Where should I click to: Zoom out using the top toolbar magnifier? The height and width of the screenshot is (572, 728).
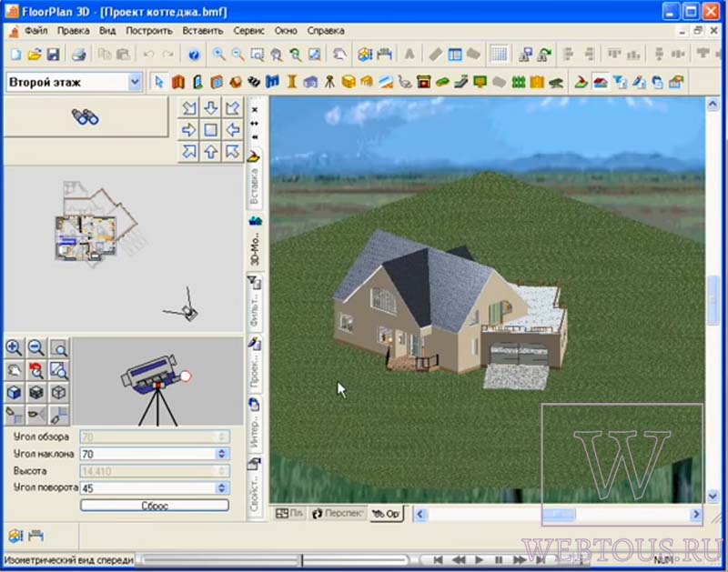(x=238, y=55)
